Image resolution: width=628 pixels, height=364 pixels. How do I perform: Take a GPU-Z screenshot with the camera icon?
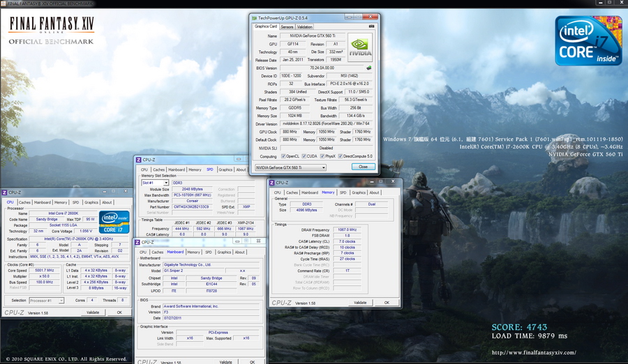point(371,26)
